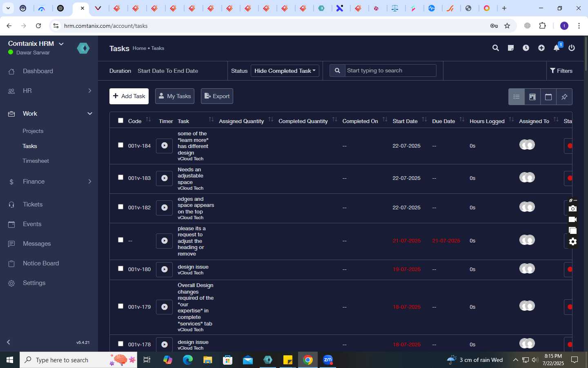Image resolution: width=588 pixels, height=368 pixels.
Task: Check the box for 'please its a request' row
Action: [120, 240]
